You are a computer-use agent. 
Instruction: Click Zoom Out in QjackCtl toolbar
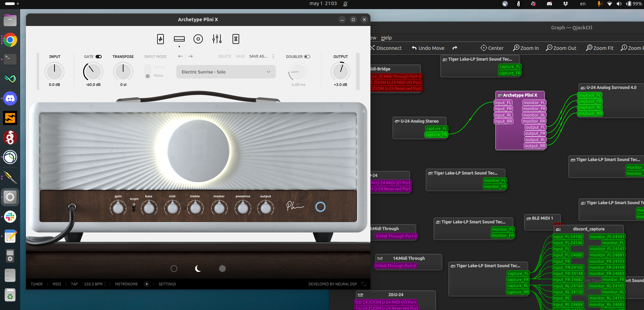tap(561, 48)
